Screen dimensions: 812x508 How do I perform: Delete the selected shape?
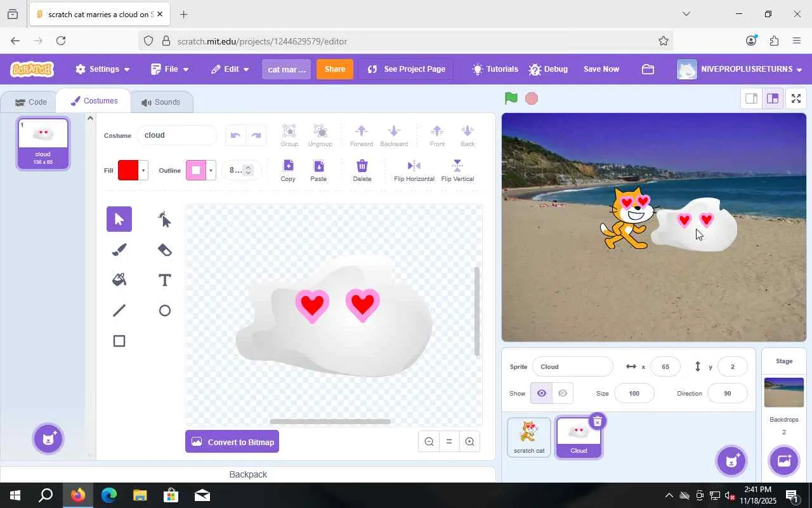coord(362,170)
